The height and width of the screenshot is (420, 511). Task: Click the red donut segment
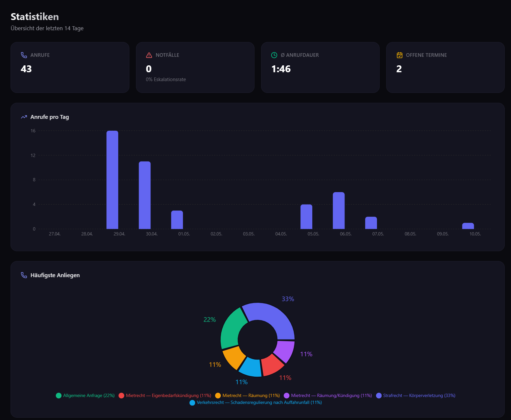[x=272, y=365]
